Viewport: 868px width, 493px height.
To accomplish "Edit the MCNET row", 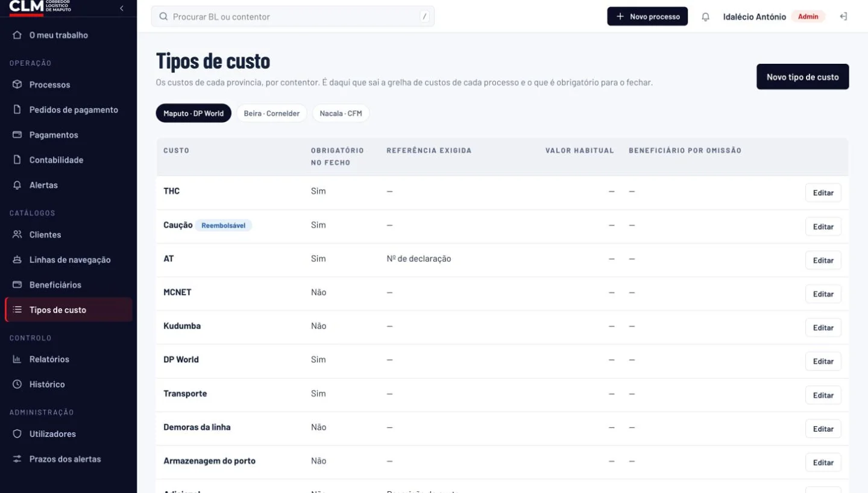I will 823,294.
